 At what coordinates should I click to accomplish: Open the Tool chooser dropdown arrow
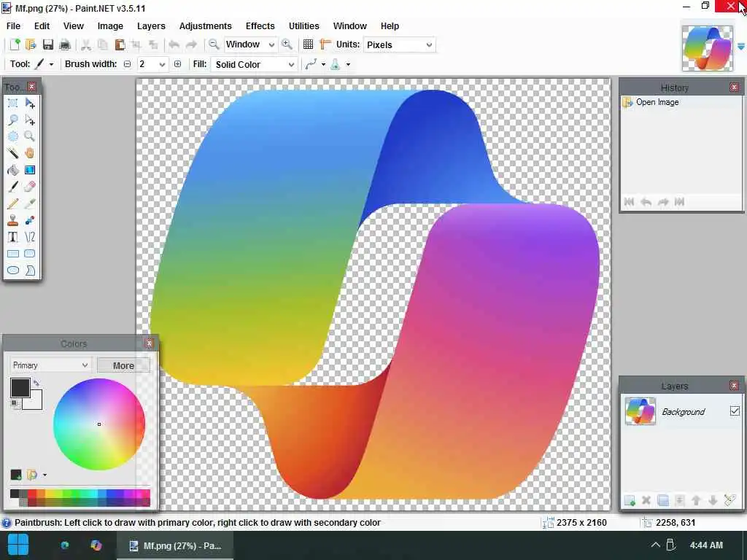52,64
